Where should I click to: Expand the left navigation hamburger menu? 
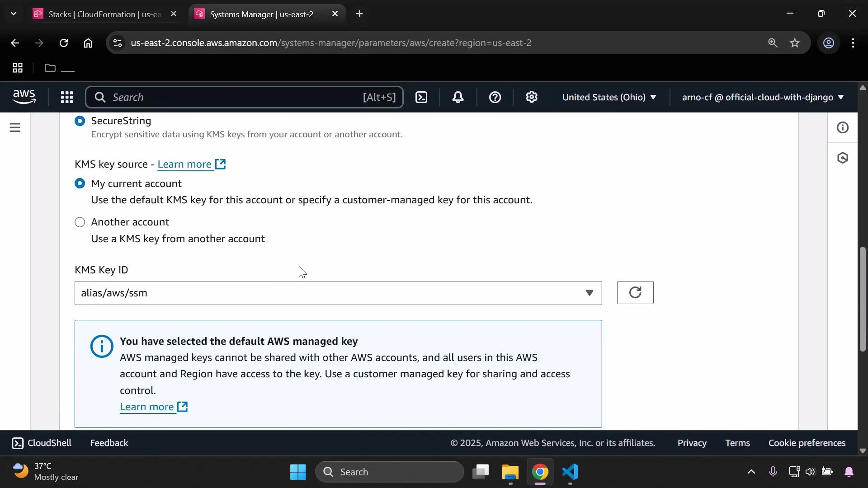(15, 127)
